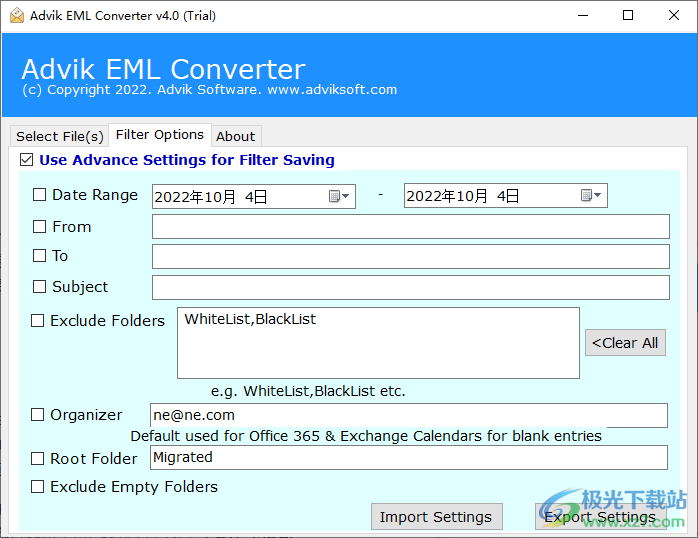This screenshot has height=538, width=698.
Task: Click the Organizer email field
Action: coord(409,415)
